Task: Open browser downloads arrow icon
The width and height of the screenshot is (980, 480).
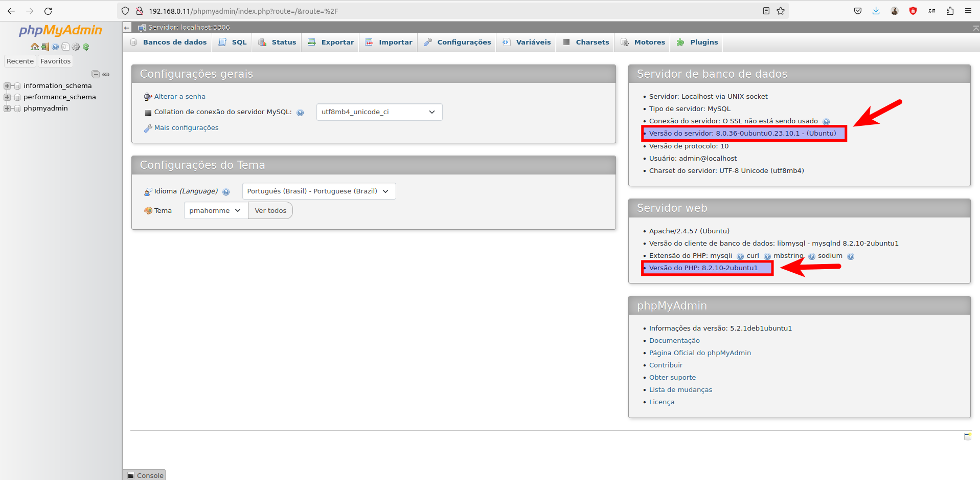Action: tap(876, 11)
